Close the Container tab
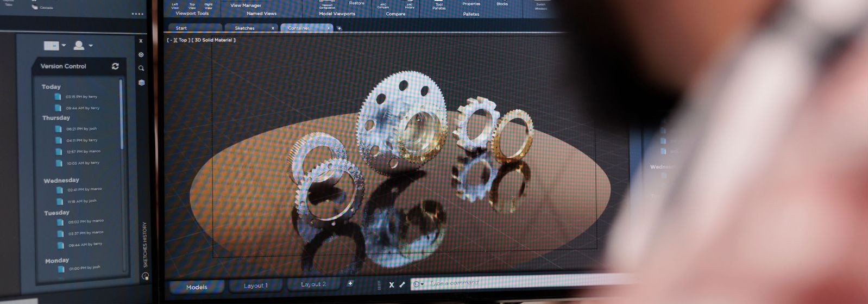The image size is (868, 304). coord(328,28)
